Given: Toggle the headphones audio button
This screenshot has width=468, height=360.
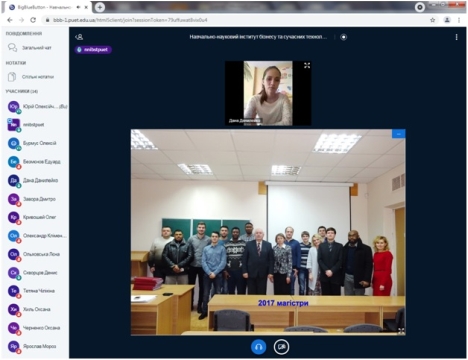Looking at the screenshot, I should pyautogui.click(x=258, y=347).
